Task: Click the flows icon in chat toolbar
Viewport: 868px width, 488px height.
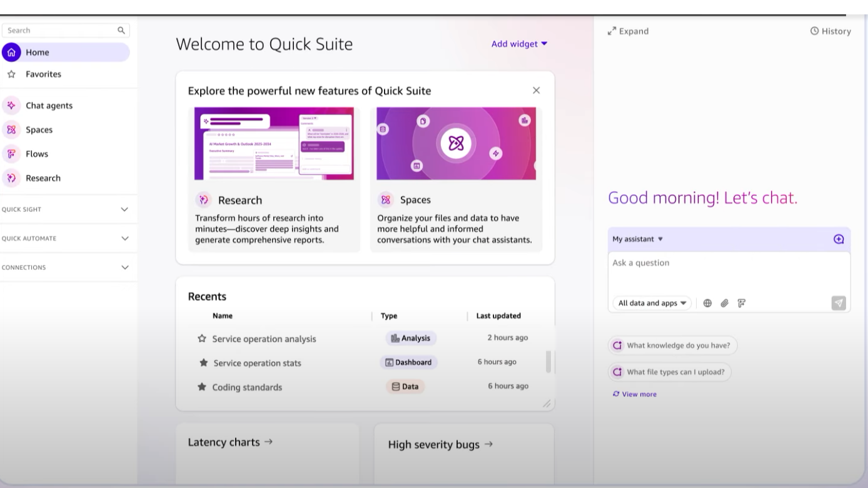Action: click(742, 303)
